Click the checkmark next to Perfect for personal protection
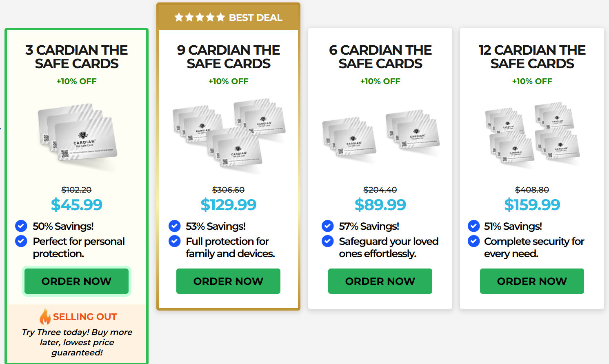Viewport: 609px width, 364px height. [x=21, y=241]
